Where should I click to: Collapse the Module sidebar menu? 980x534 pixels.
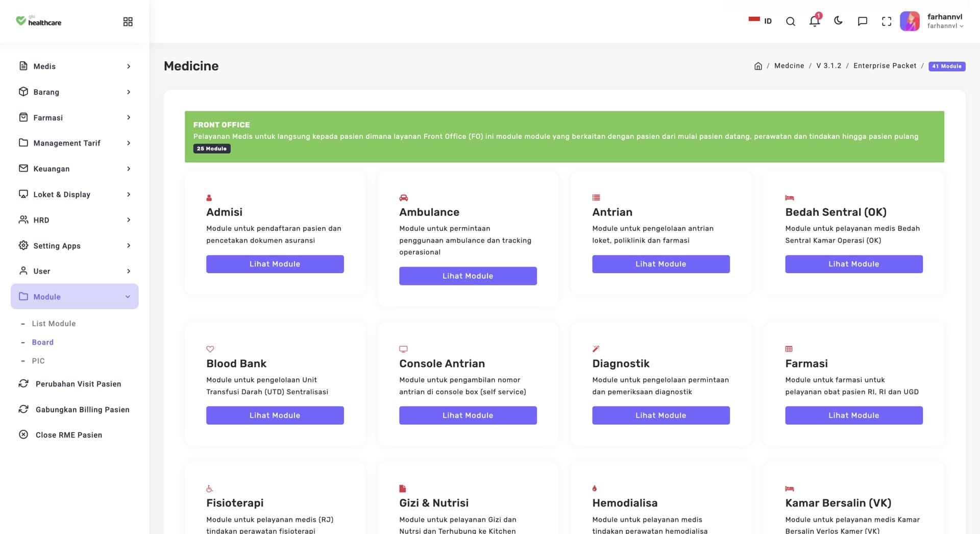click(x=75, y=297)
